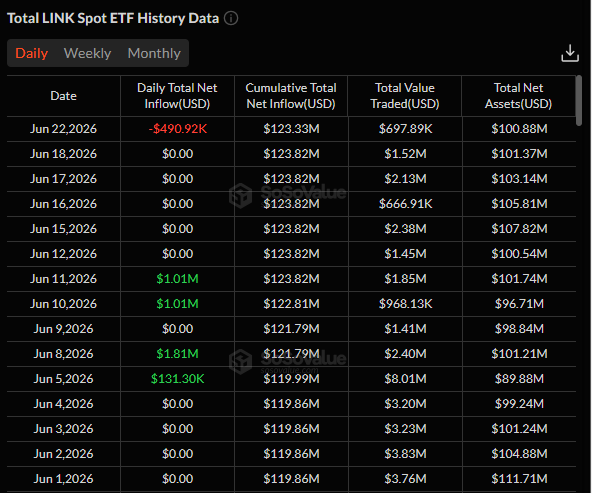Click the $131.30K net inflow value
The width and height of the screenshot is (592, 494).
pos(177,379)
